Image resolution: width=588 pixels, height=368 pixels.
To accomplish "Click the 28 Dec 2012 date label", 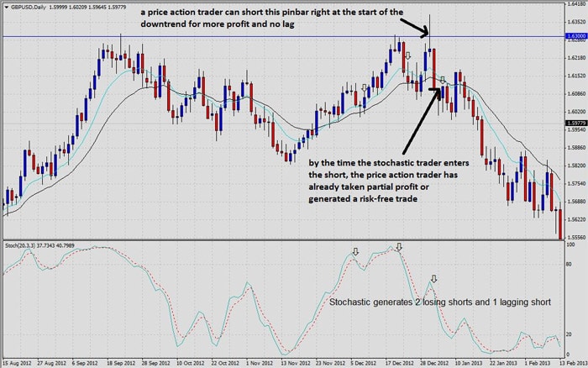I will point(434,363).
